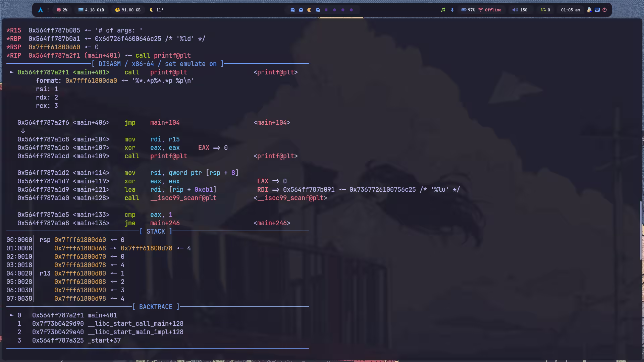
Task: Click the moon weather 11° widget
Action: [x=156, y=10]
